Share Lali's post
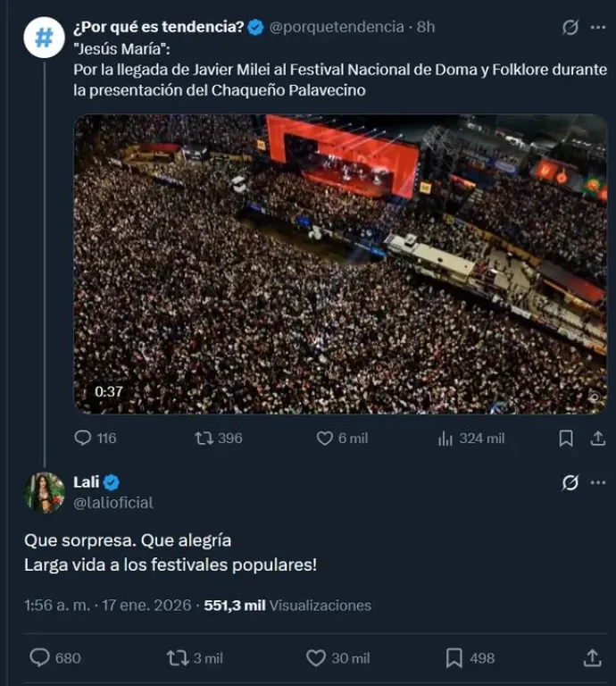The image size is (616, 686). (x=591, y=657)
